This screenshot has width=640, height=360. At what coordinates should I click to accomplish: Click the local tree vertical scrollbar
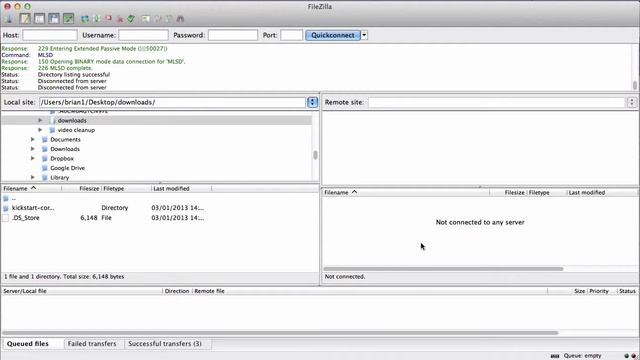(x=315, y=155)
